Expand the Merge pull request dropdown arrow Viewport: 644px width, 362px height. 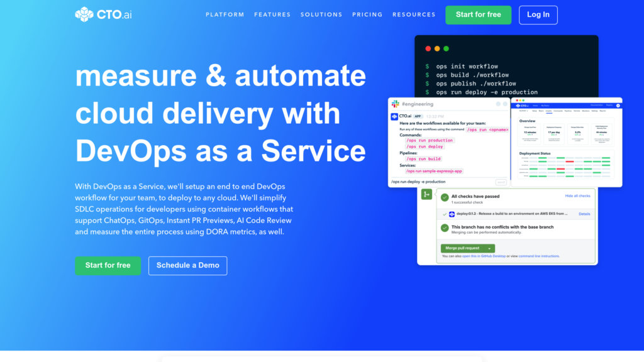(x=489, y=248)
